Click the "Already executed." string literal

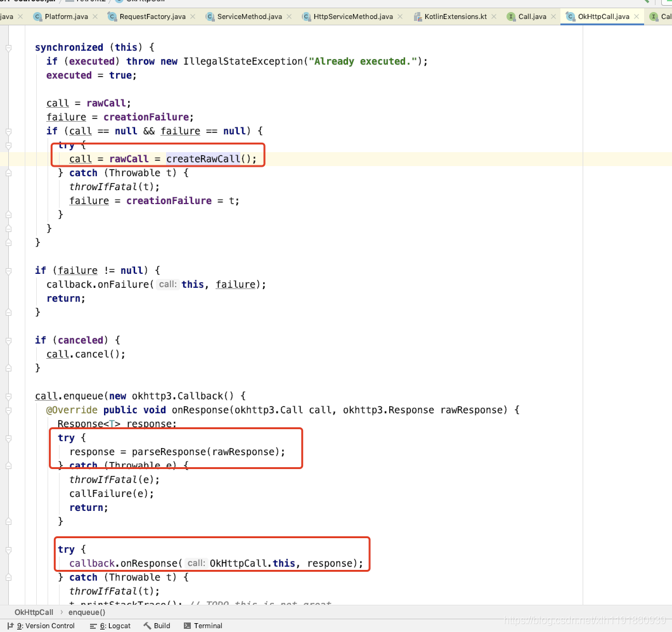363,61
